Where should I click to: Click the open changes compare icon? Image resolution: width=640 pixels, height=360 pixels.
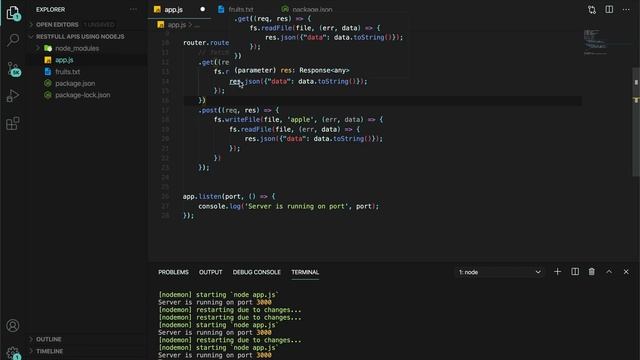pyautogui.click(x=592, y=10)
